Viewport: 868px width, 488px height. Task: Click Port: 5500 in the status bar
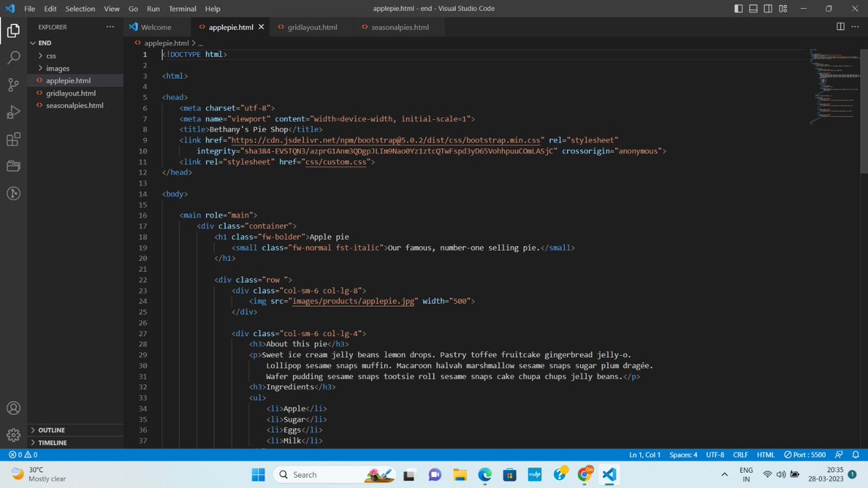click(804, 454)
